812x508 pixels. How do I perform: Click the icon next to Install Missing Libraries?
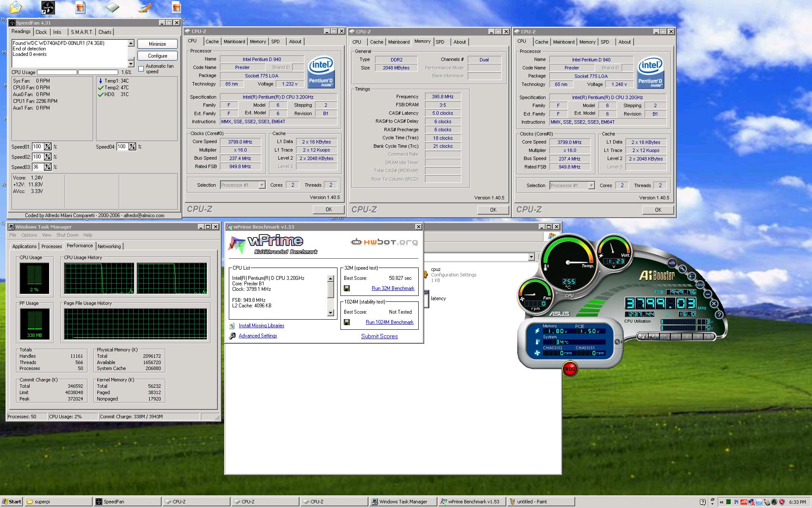click(x=232, y=326)
